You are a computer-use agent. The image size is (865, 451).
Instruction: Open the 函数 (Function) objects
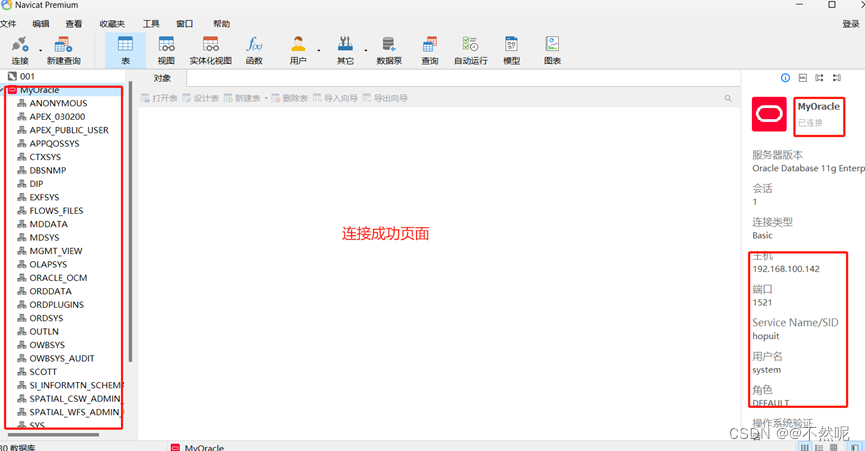(254, 50)
